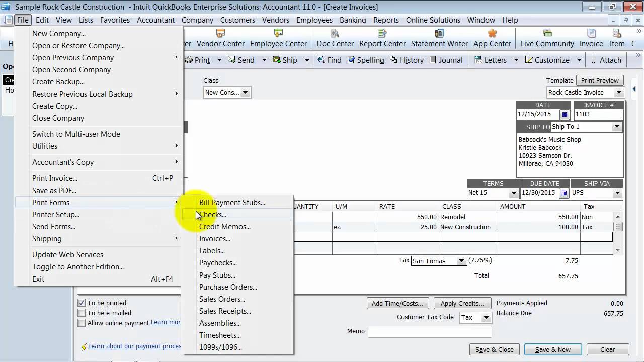Open the Terms Net 15 dropdown
The width and height of the screenshot is (644, 362).
(x=514, y=193)
